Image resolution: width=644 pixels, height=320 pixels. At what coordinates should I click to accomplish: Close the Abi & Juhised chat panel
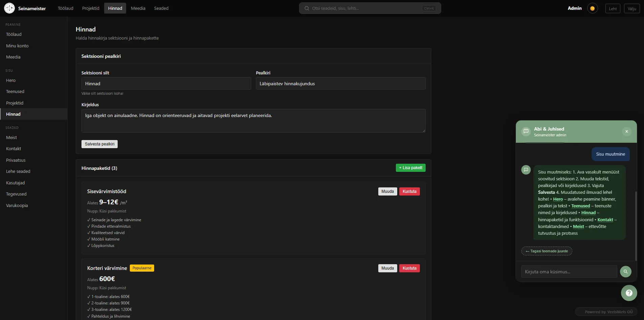click(x=626, y=132)
